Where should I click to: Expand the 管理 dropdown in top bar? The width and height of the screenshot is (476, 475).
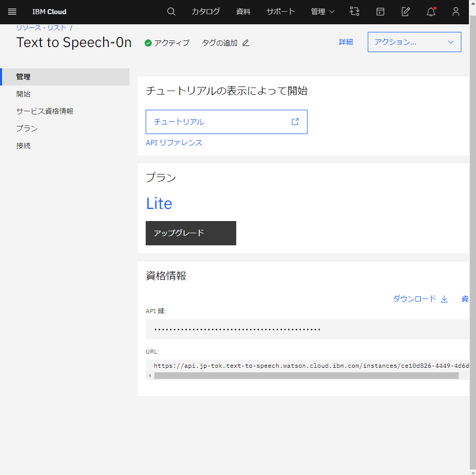coord(322,12)
